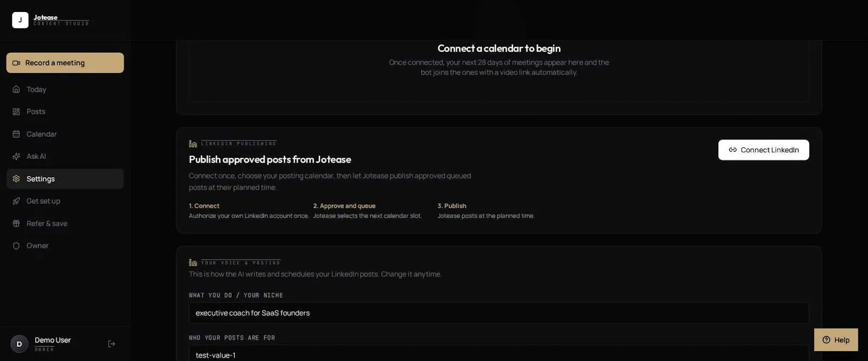The width and height of the screenshot is (868, 361).
Task: Open the Get set up page
Action: (x=65, y=201)
